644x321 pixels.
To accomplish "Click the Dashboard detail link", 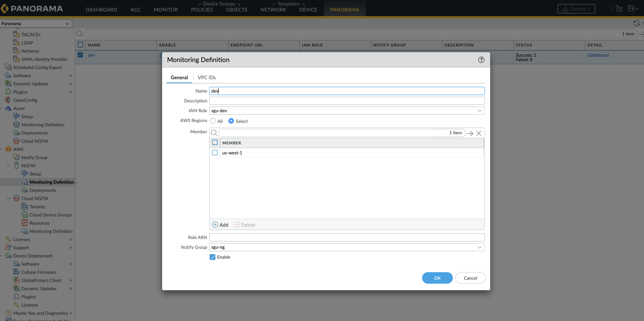I will pyautogui.click(x=598, y=55).
